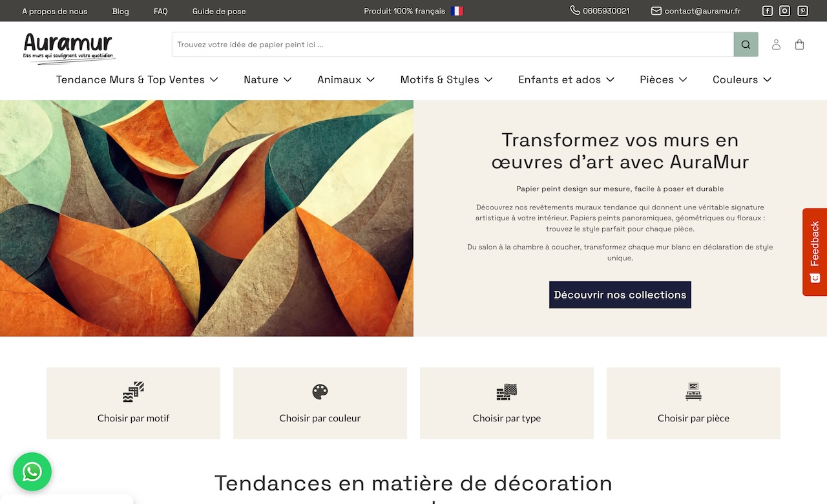Image resolution: width=827 pixels, height=504 pixels.
Task: Open the Pinterest social icon
Action: tap(802, 11)
